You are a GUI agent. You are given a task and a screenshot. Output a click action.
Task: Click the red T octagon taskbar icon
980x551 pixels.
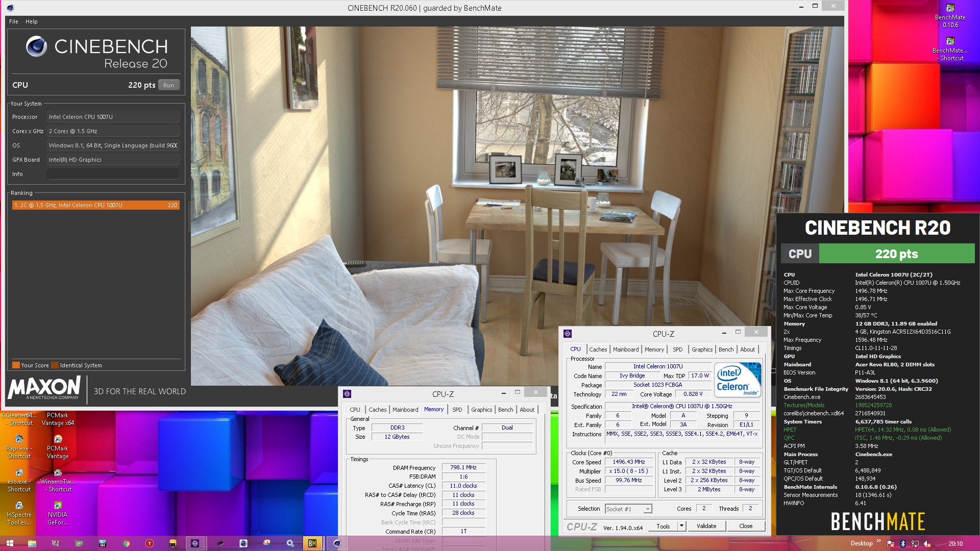150,543
